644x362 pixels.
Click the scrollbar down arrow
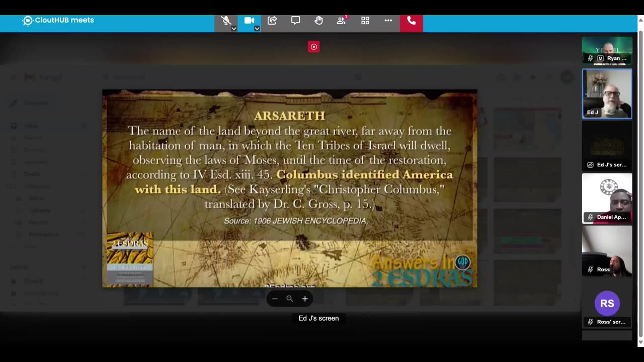(x=640, y=342)
